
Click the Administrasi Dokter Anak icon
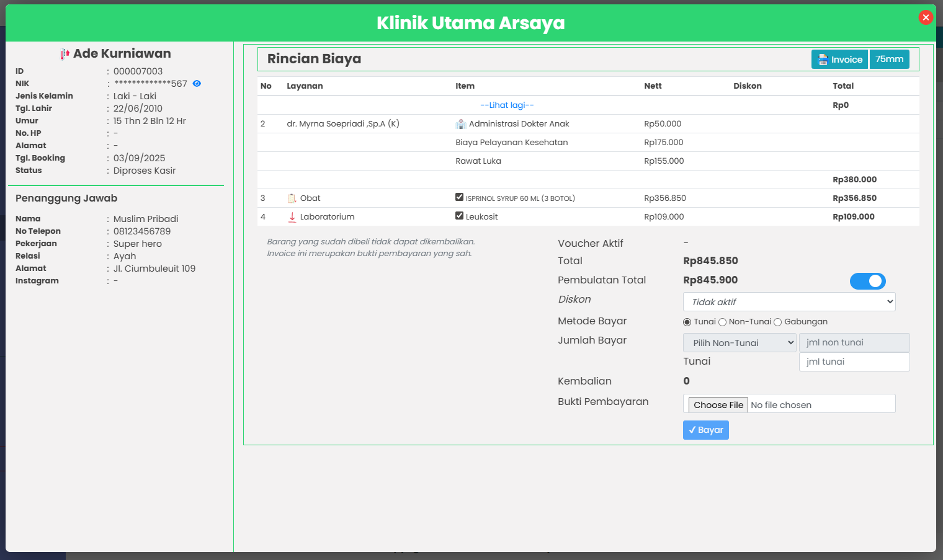460,124
